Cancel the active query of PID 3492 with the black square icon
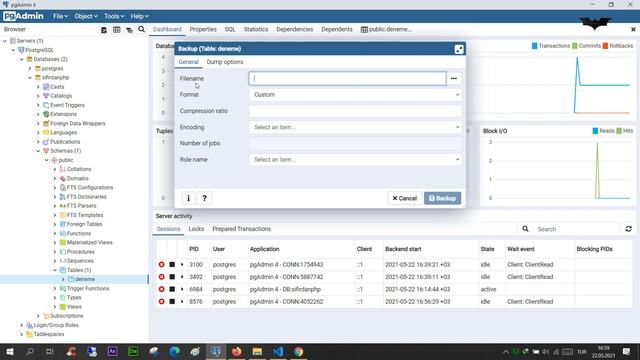The height and width of the screenshot is (360, 640). (172, 277)
